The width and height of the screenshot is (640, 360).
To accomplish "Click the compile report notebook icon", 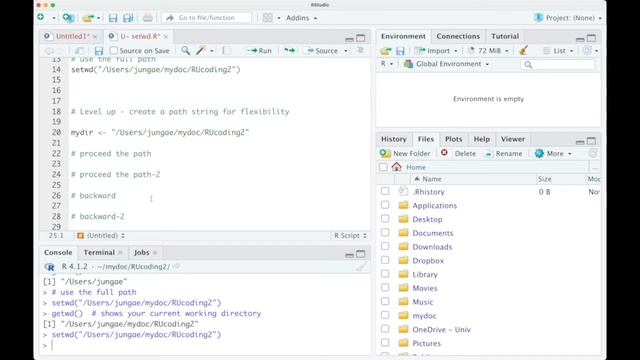I will [x=225, y=51].
